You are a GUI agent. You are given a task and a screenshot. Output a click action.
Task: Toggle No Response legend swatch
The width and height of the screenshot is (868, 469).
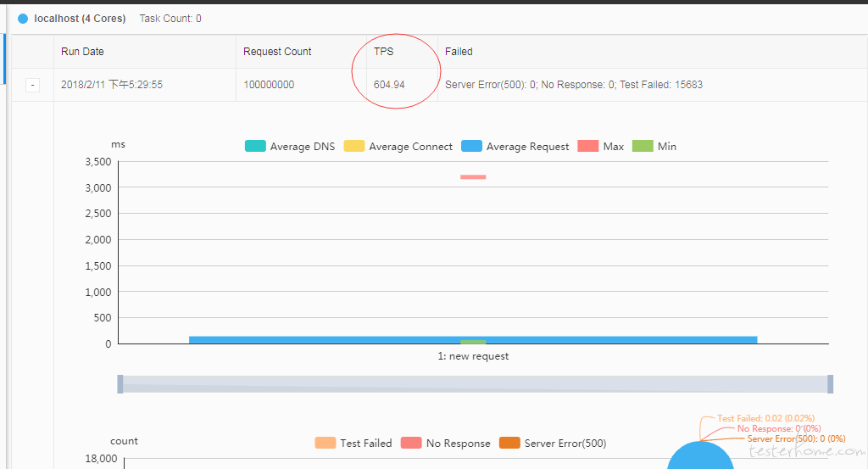click(x=411, y=443)
